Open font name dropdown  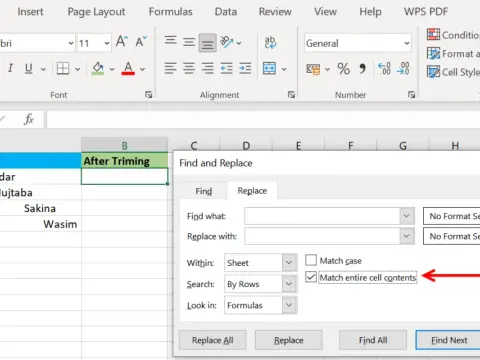click(x=71, y=43)
